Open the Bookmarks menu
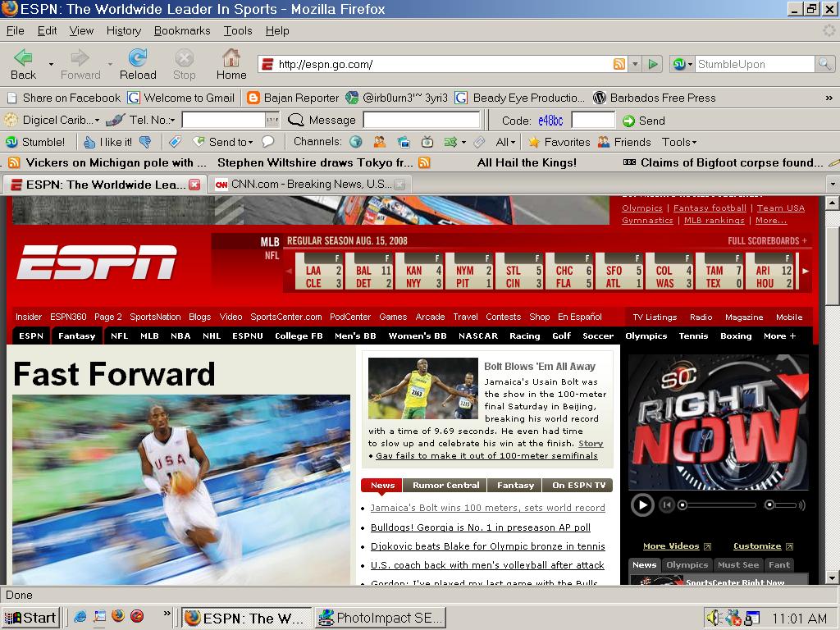 (182, 30)
